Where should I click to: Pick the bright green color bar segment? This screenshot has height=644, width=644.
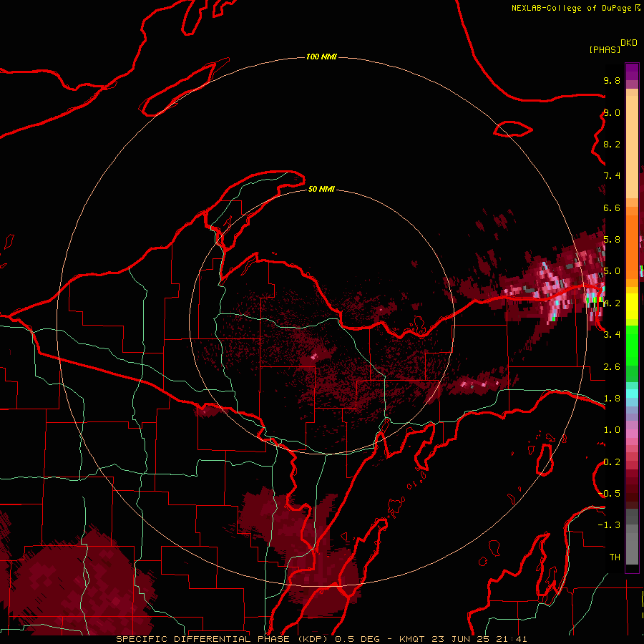[632, 346]
